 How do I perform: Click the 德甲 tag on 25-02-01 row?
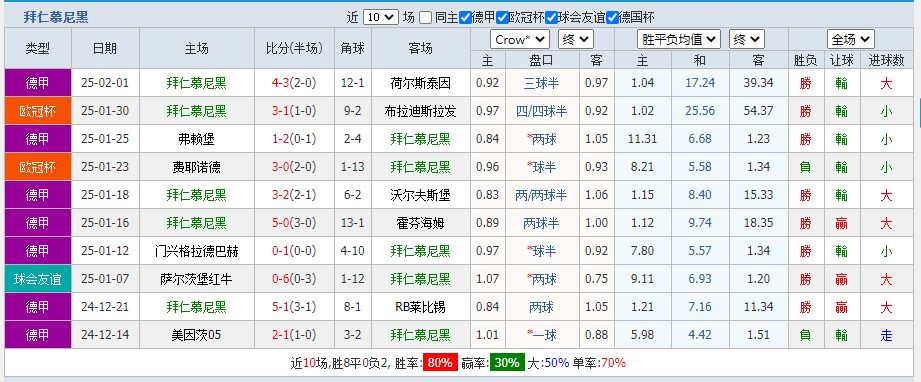(38, 83)
